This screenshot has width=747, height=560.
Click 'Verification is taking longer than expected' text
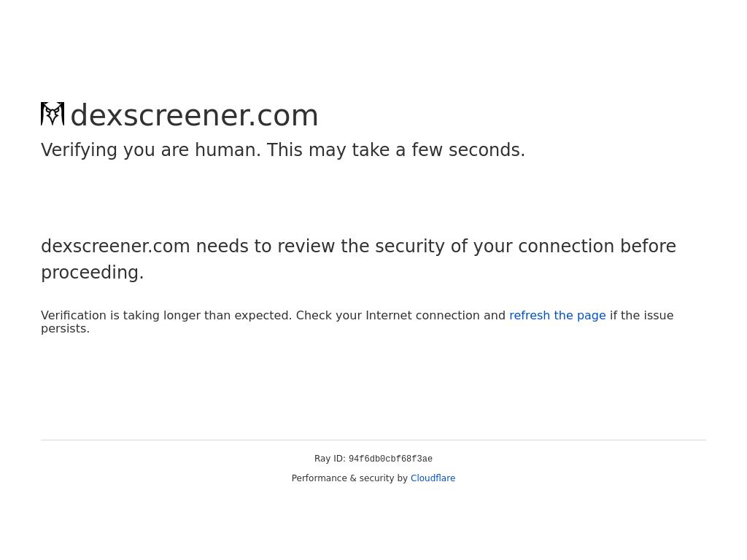pos(166,316)
